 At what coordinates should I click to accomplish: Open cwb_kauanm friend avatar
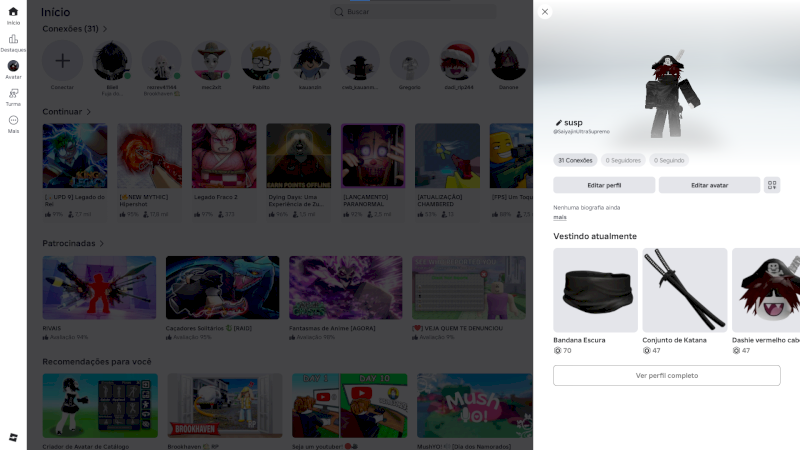(360, 61)
